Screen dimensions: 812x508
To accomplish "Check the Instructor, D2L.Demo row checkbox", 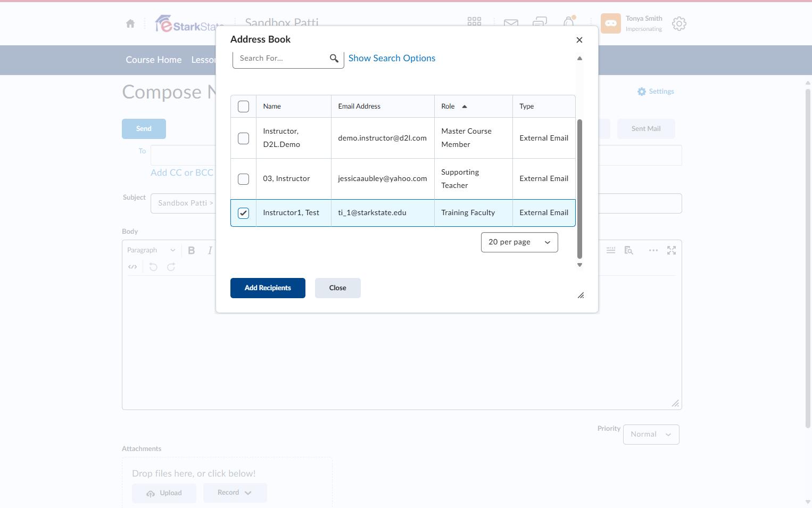I will click(x=243, y=138).
